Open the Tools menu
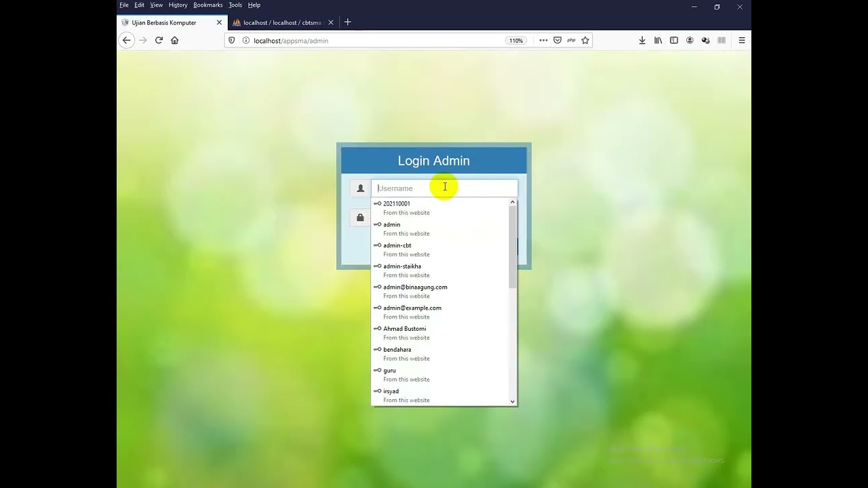 coord(235,5)
